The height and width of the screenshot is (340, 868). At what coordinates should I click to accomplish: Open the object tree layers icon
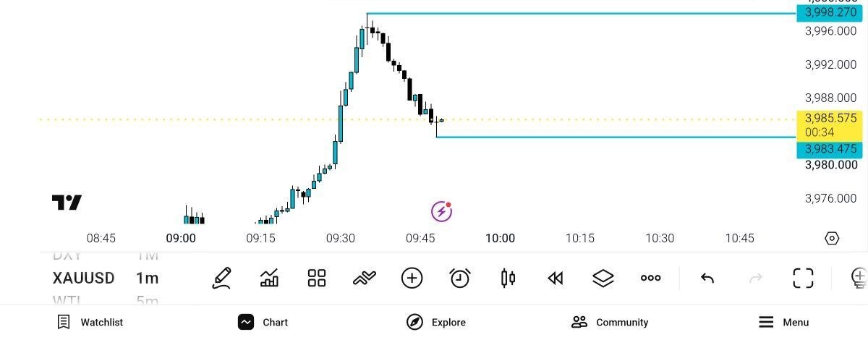[603, 278]
